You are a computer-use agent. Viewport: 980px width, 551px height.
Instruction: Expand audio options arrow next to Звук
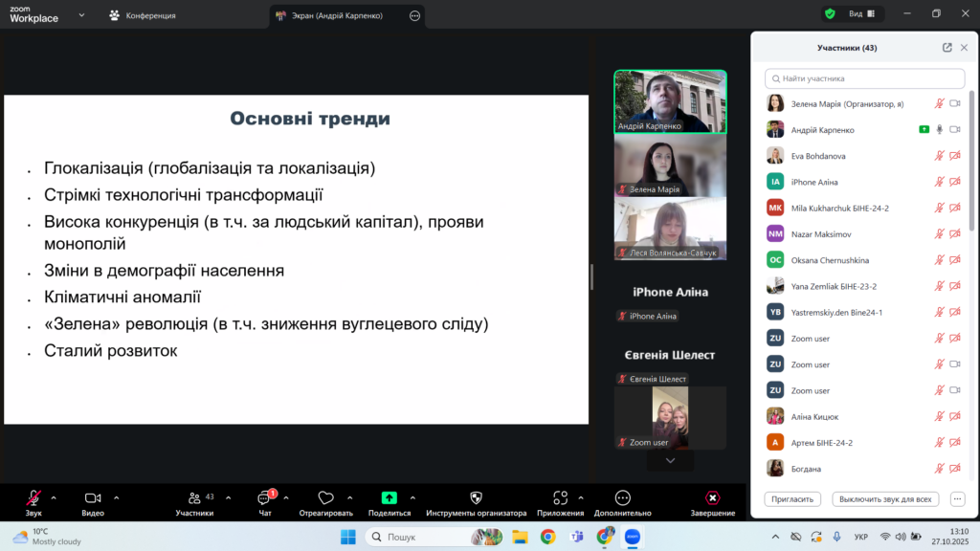54,497
